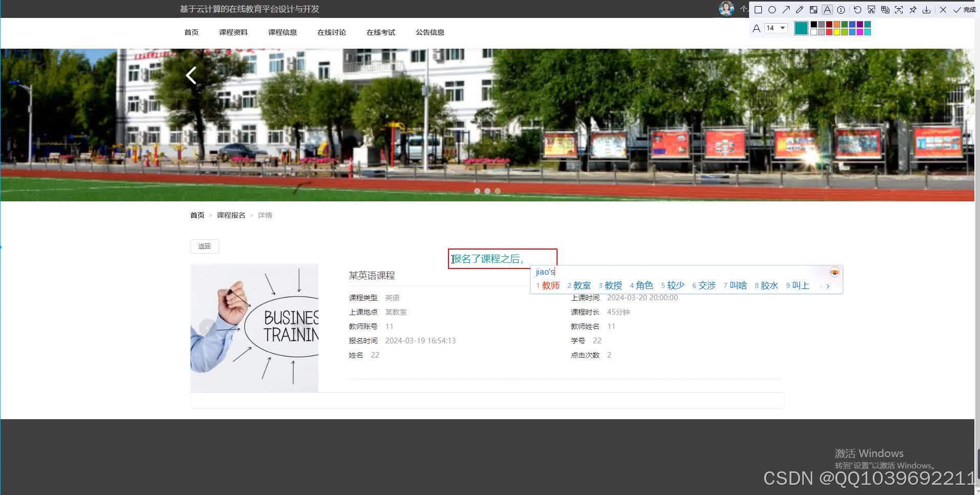Show more IME candidates with next arrow

[828, 286]
